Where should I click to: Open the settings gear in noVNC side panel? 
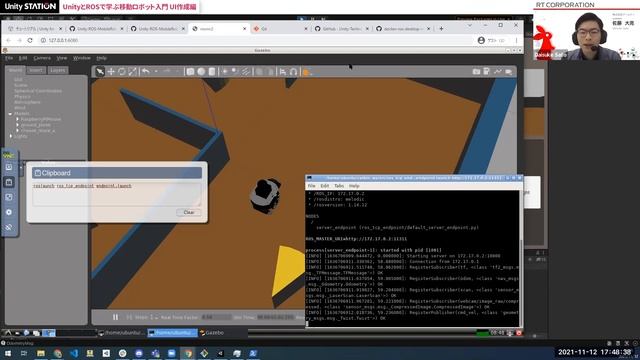point(9,212)
